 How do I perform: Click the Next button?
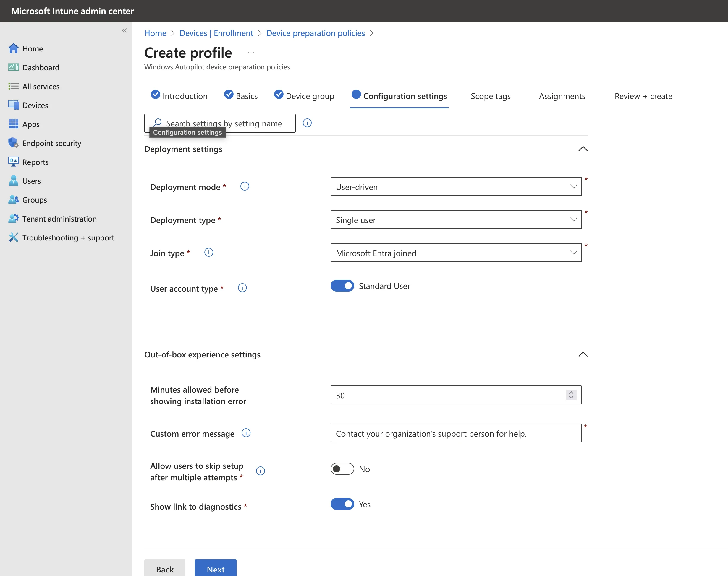pos(215,569)
